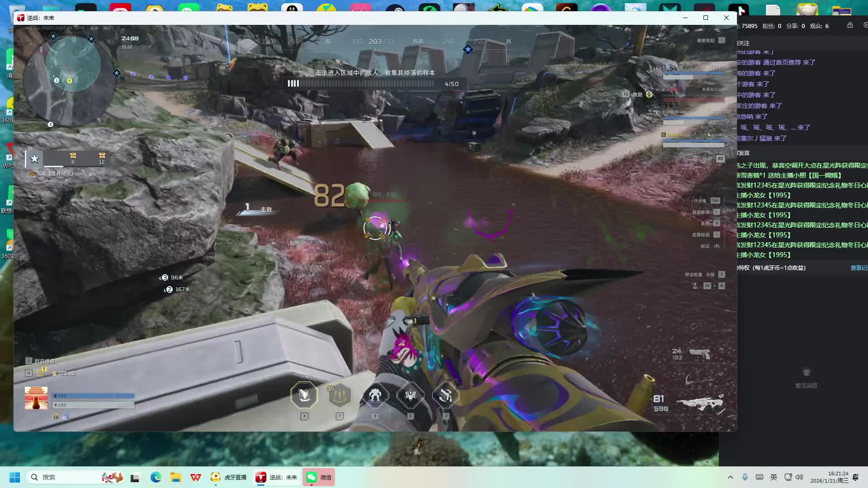
Task: Open Huya Live from the taskbar
Action: pyautogui.click(x=229, y=477)
